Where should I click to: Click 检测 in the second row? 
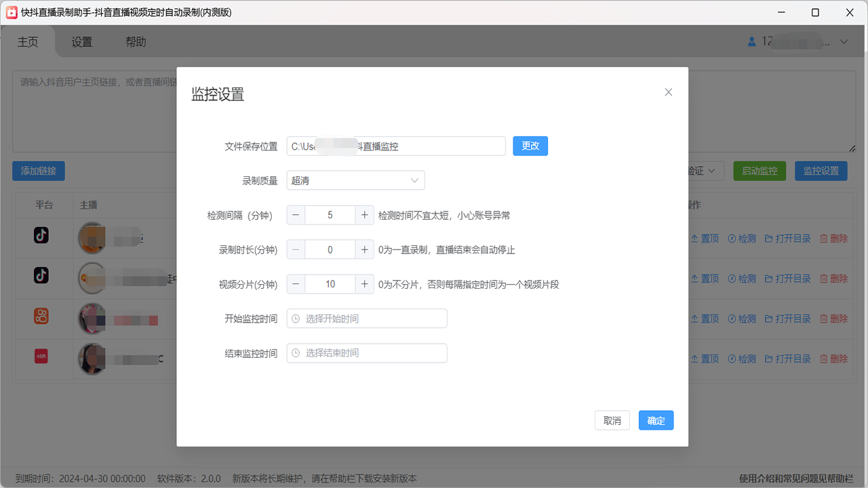click(742, 279)
